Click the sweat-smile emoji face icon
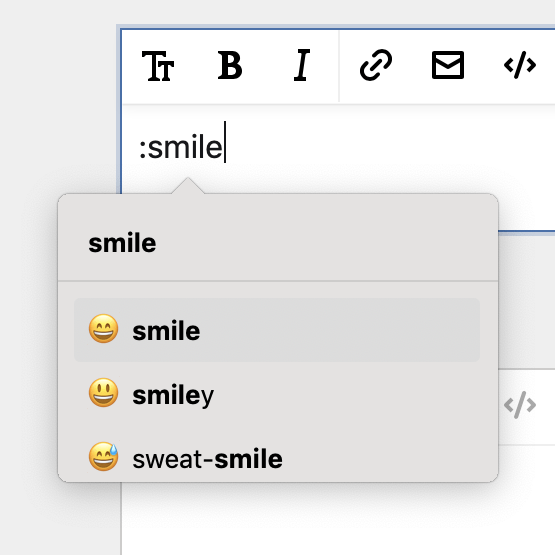Viewport: 555px width, 555px height. coord(103,457)
